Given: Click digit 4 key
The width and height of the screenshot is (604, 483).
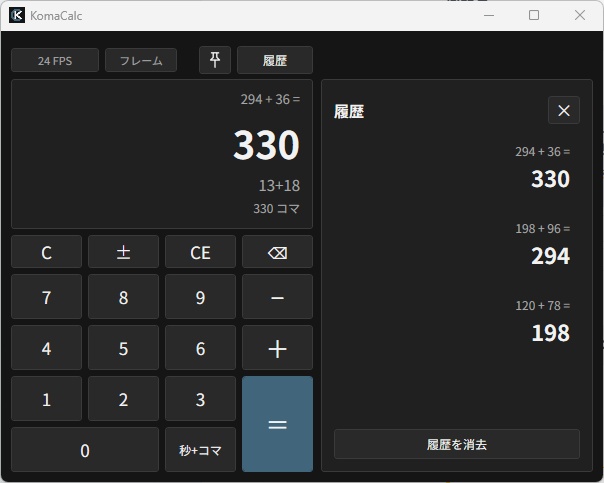Looking at the screenshot, I should [47, 348].
